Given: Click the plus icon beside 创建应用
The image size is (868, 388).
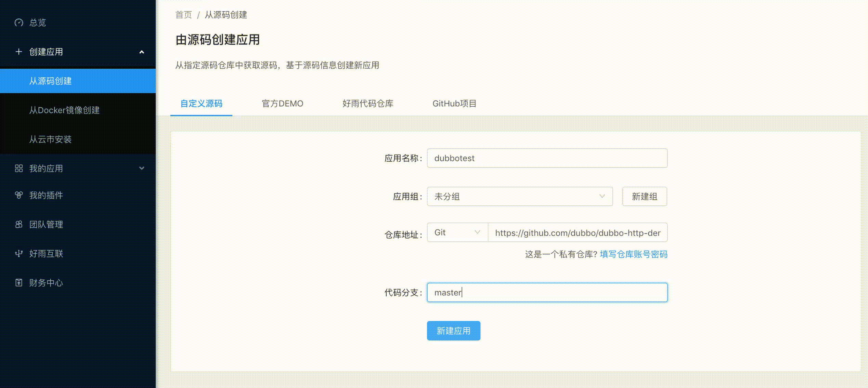Looking at the screenshot, I should (19, 52).
